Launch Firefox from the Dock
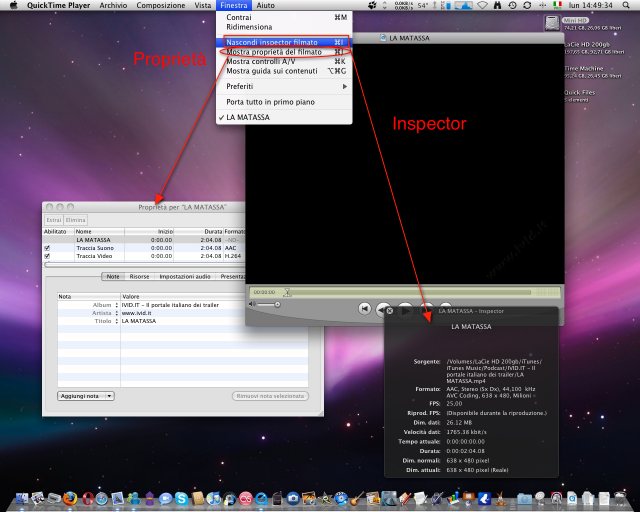The image size is (640, 512). click(70, 498)
